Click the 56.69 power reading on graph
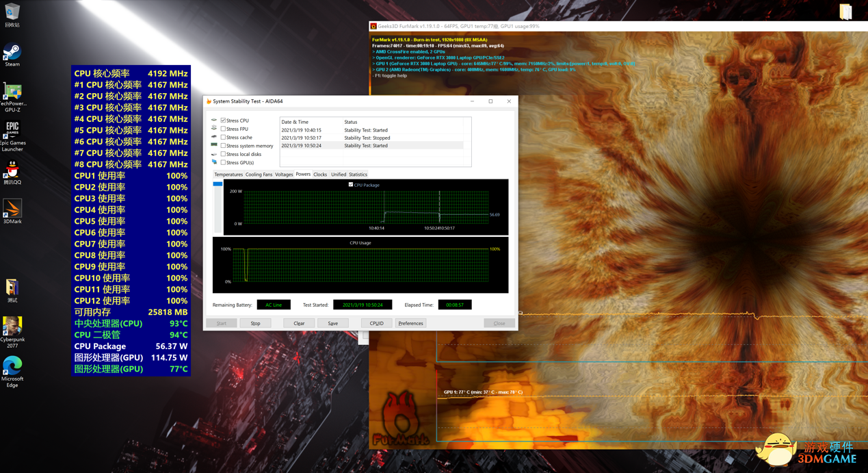Image resolution: width=868 pixels, height=473 pixels. click(495, 214)
